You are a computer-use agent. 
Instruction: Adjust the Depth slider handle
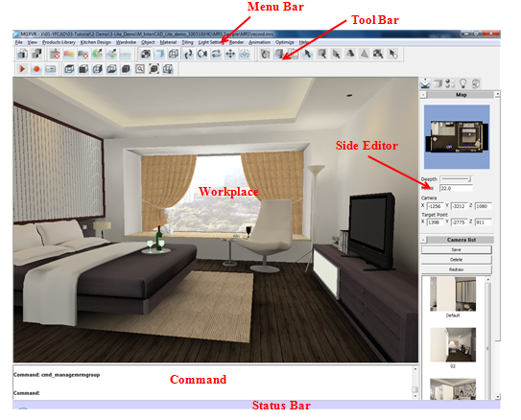coord(469,179)
